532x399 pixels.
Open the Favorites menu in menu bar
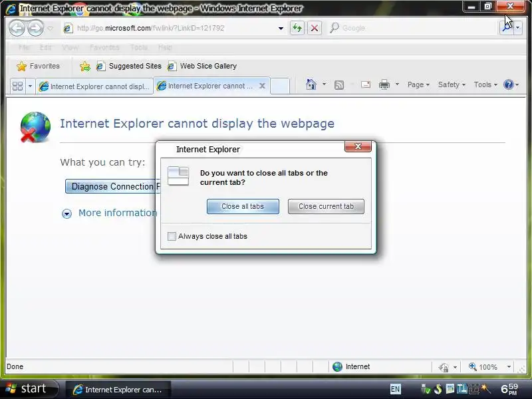pos(104,47)
